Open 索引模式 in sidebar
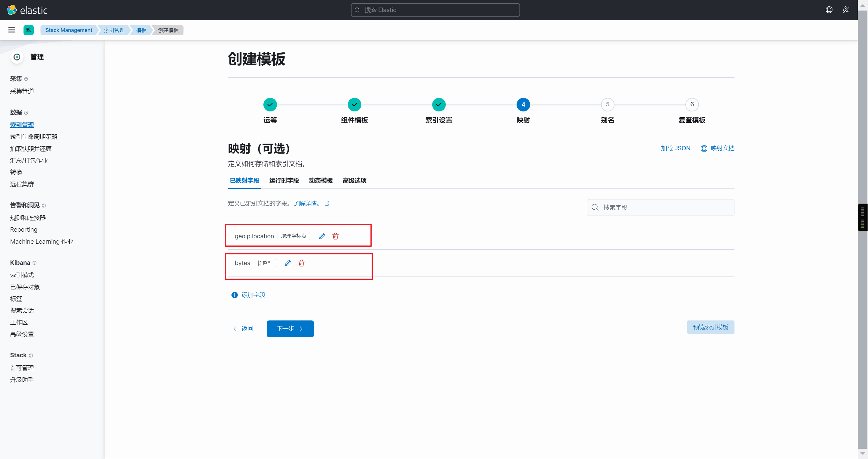 pyautogui.click(x=22, y=275)
